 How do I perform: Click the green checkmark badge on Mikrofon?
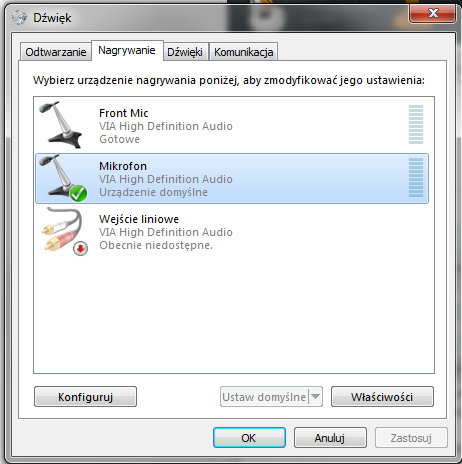click(x=78, y=193)
